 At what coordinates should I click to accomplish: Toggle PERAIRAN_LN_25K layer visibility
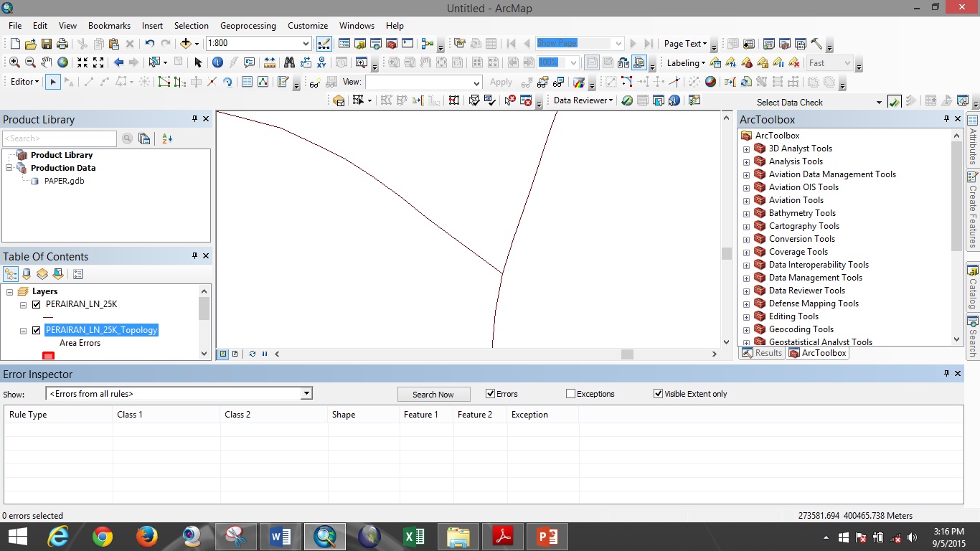click(37, 304)
